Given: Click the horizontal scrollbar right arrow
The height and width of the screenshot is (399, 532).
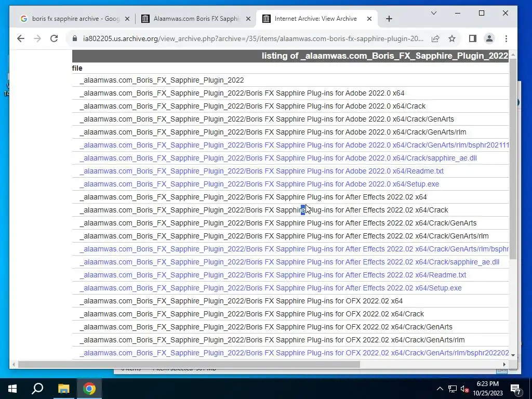Looking at the screenshot, I should 504,364.
